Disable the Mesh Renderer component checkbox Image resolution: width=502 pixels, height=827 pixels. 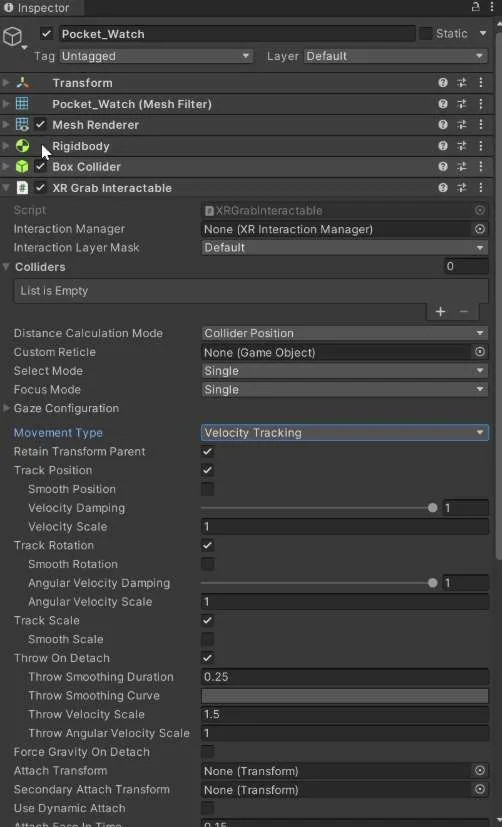pyautogui.click(x=40, y=125)
